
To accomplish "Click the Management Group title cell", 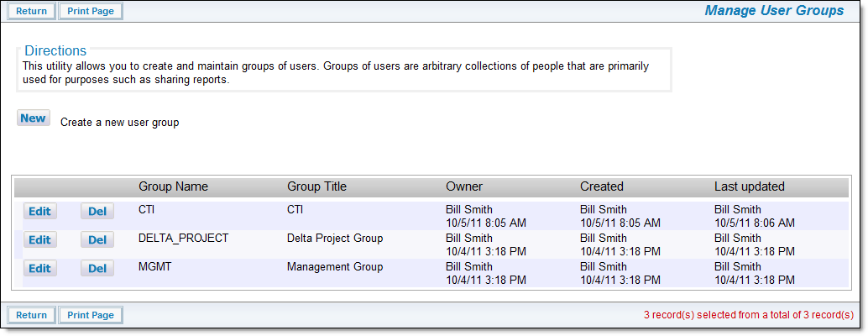I will tap(335, 267).
